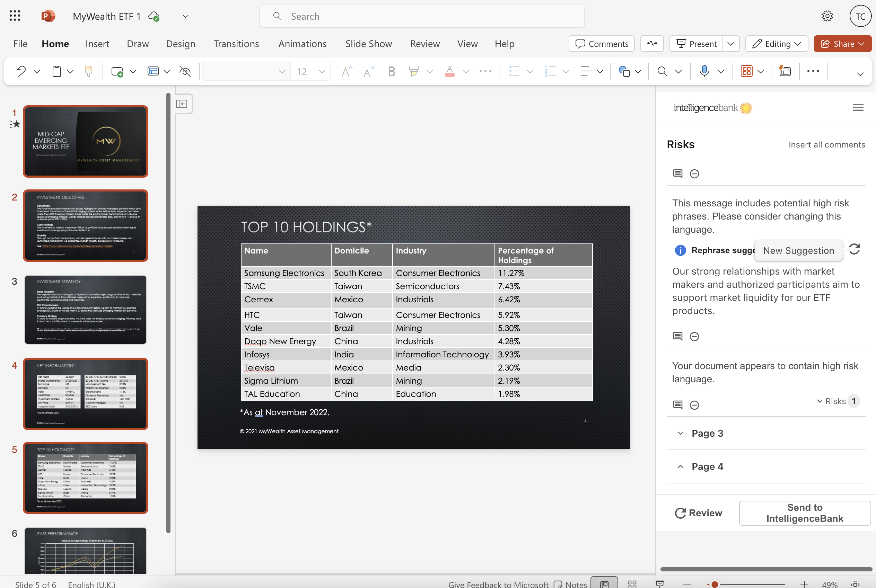Click the zoom slider handle in the status bar
Screen dimensions: 876x588
[x=715, y=584]
